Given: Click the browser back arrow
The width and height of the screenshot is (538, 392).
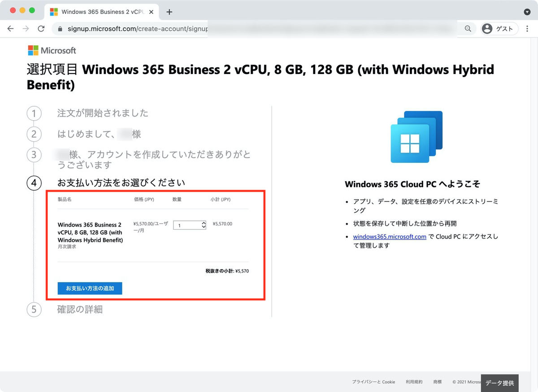Looking at the screenshot, I should tap(10, 29).
